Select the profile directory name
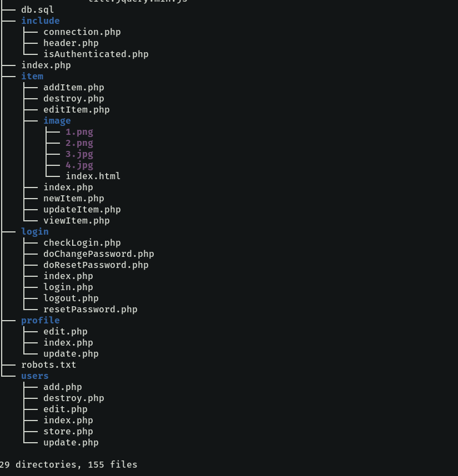The image size is (458, 476). 41,321
